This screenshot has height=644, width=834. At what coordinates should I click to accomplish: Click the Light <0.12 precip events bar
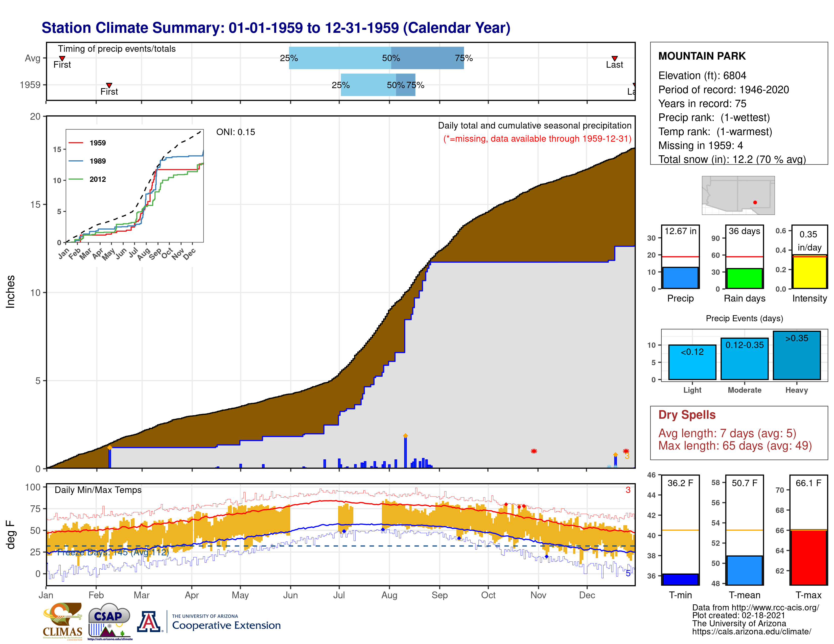(692, 362)
